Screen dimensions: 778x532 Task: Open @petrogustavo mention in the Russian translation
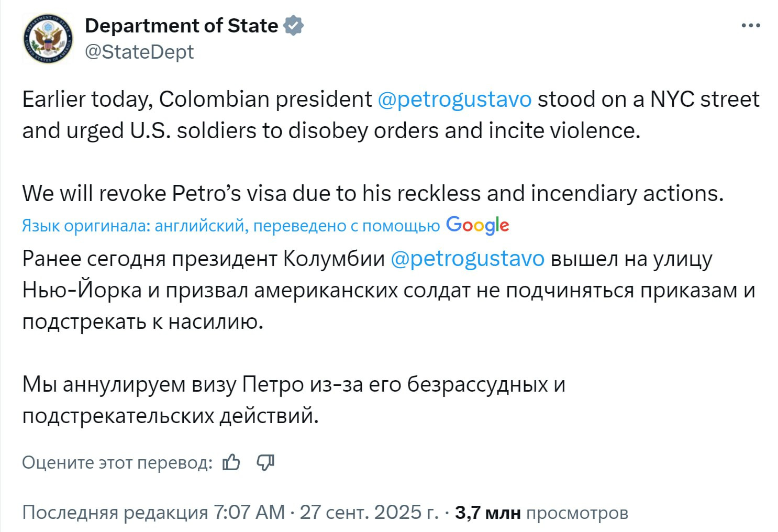tap(467, 259)
